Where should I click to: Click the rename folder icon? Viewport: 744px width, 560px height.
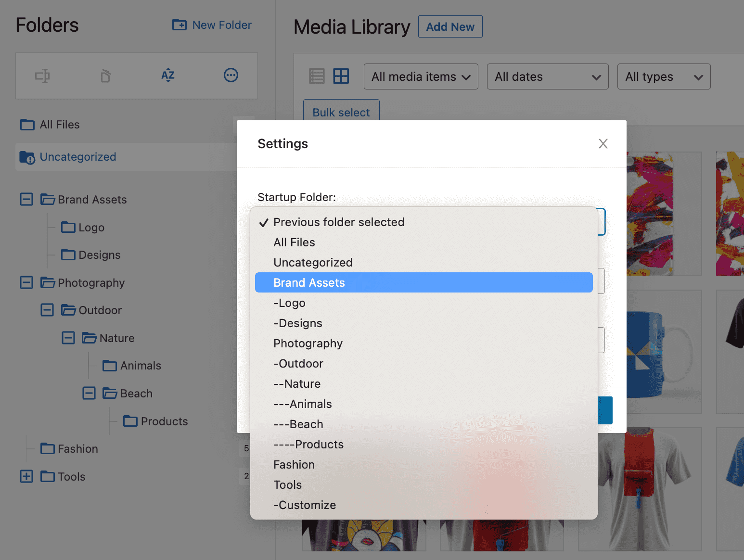(x=42, y=76)
